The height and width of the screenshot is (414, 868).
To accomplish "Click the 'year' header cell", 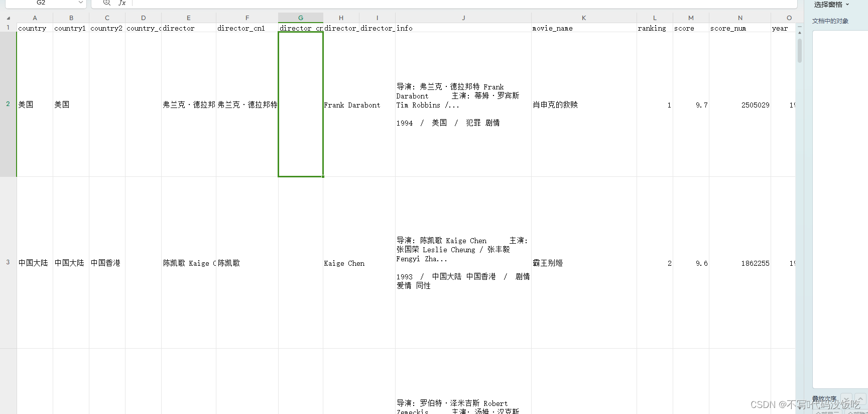I will [x=783, y=28].
